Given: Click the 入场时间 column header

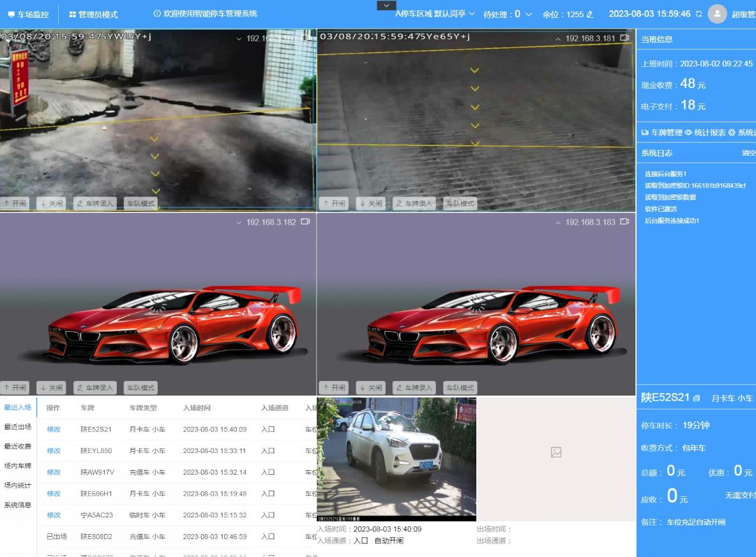Looking at the screenshot, I should tap(197, 408).
